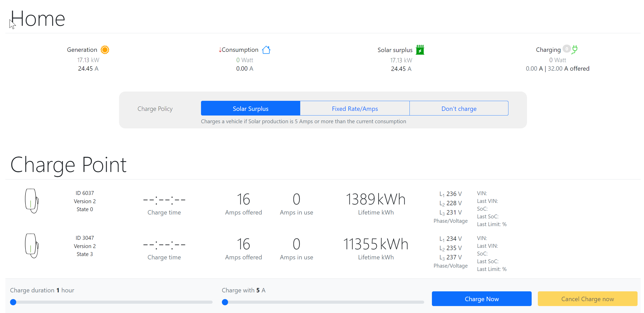Click the blue house Consumption icon
Image resolution: width=644 pixels, height=313 pixels.
(266, 50)
